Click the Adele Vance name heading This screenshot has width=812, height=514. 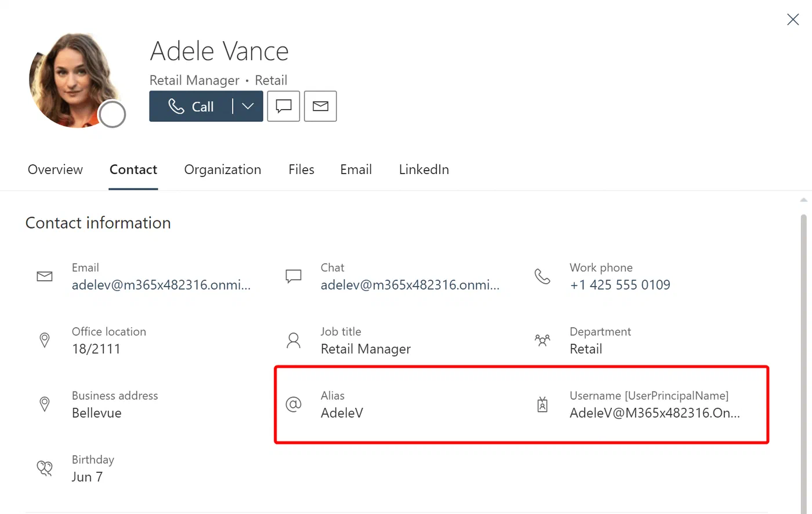point(219,51)
